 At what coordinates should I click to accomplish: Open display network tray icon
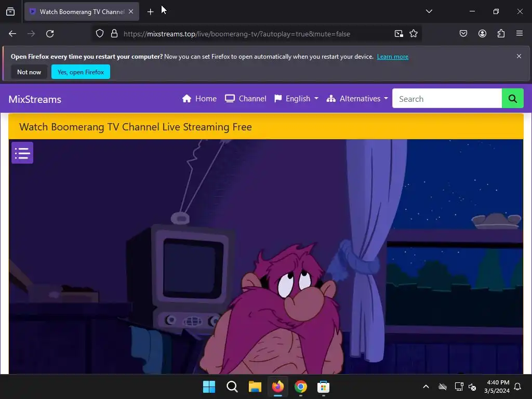click(459, 387)
